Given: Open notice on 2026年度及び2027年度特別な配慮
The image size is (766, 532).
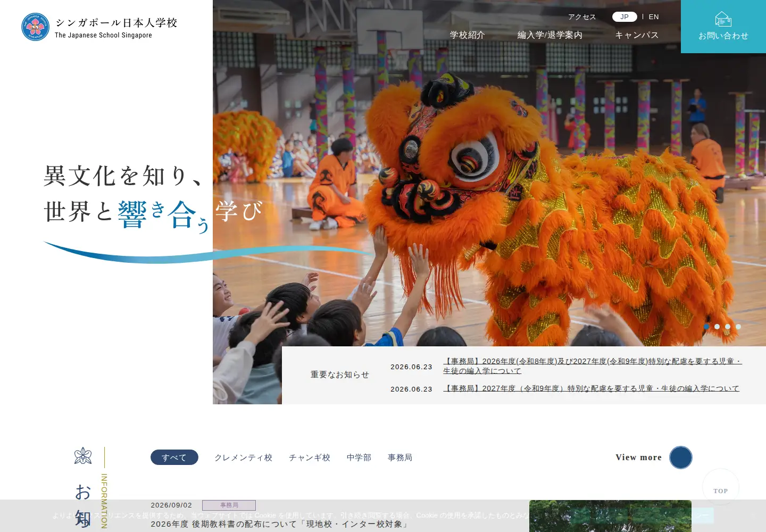Looking at the screenshot, I should pyautogui.click(x=593, y=366).
